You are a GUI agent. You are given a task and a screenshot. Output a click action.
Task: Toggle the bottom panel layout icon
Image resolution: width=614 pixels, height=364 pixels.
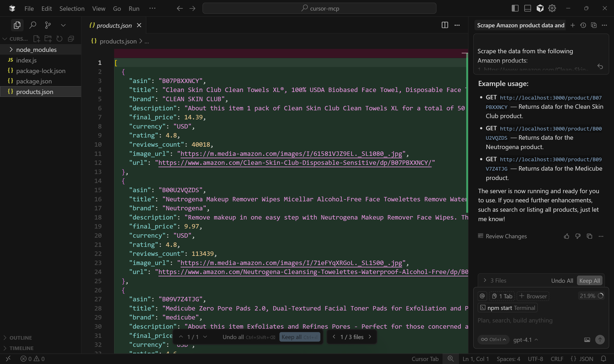[527, 8]
